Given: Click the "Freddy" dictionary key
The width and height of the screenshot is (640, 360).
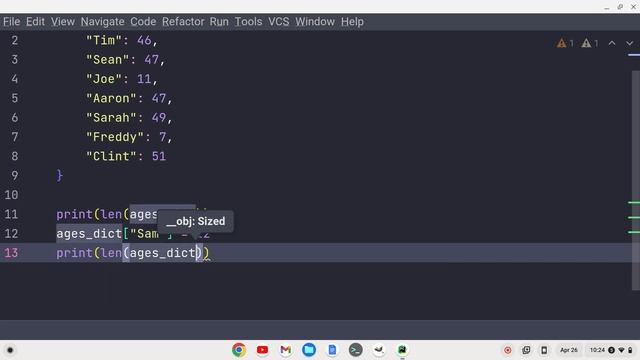Looking at the screenshot, I should 115,137.
